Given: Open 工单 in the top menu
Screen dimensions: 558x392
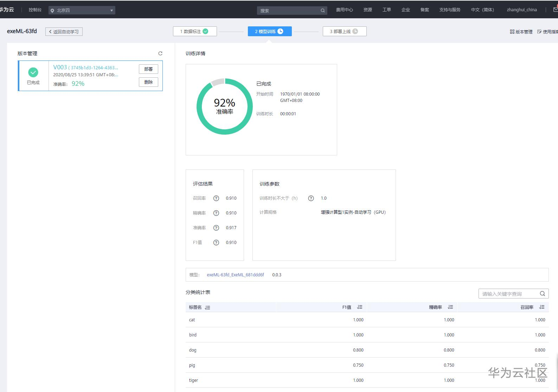Looking at the screenshot, I should click(387, 10).
